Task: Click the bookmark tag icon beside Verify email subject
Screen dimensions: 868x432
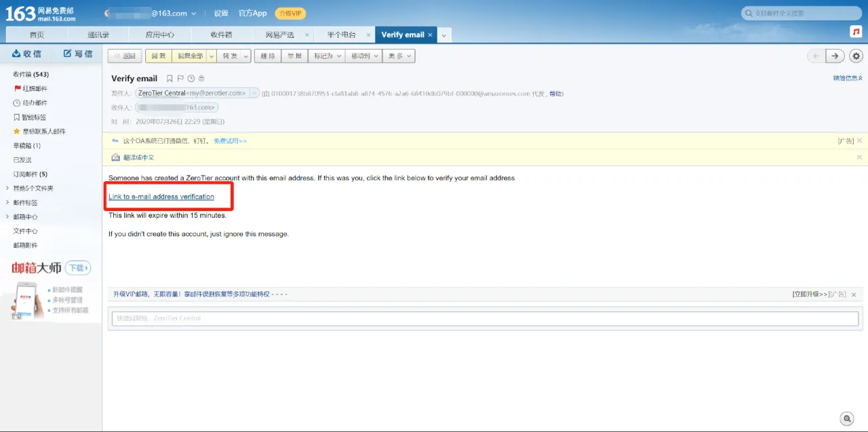Action: 170,79
